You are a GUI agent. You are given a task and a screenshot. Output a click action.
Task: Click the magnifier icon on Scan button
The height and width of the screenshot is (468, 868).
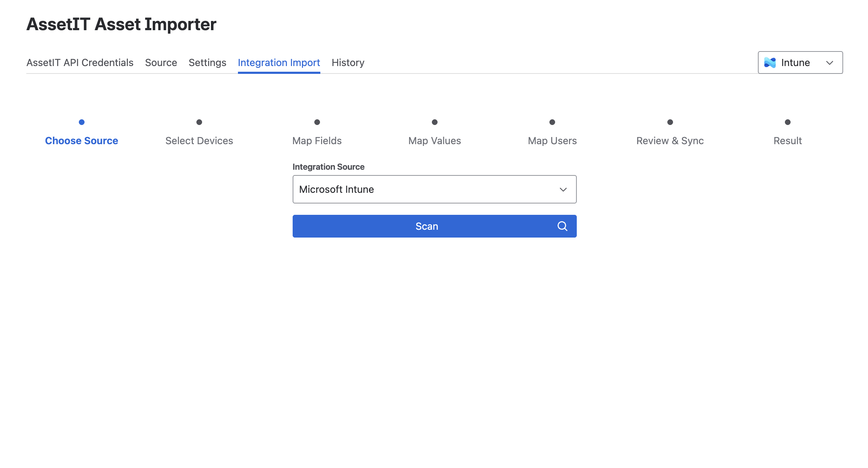tap(562, 226)
